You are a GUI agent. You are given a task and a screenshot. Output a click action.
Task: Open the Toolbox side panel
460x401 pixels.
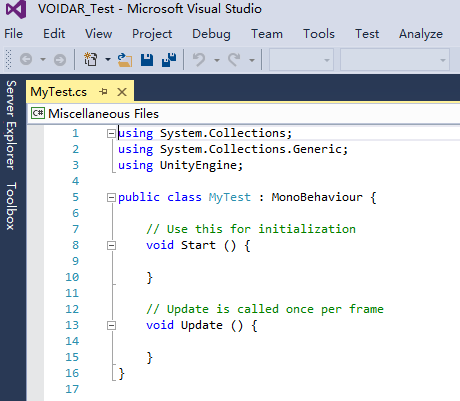(x=11, y=206)
